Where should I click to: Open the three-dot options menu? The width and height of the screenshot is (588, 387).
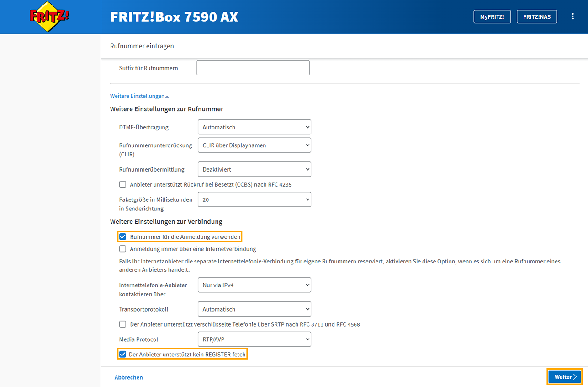coord(573,17)
